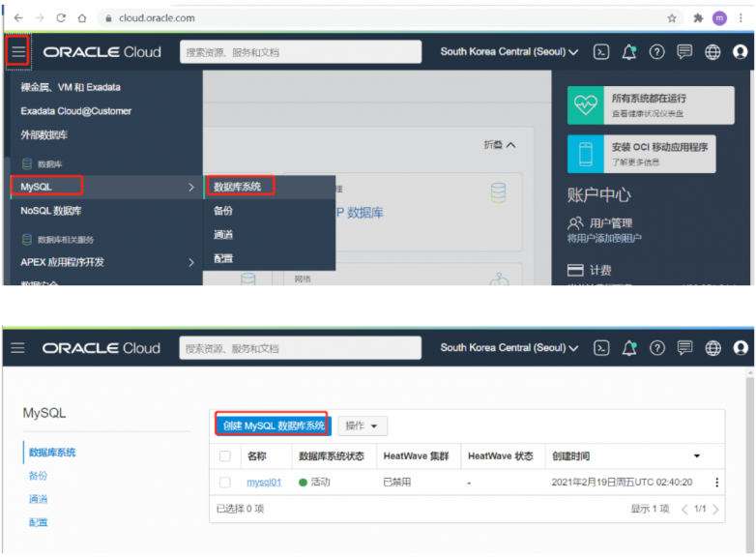The height and width of the screenshot is (557, 756).
Task: Launch Cloud Shell in the top window header
Action: (601, 51)
